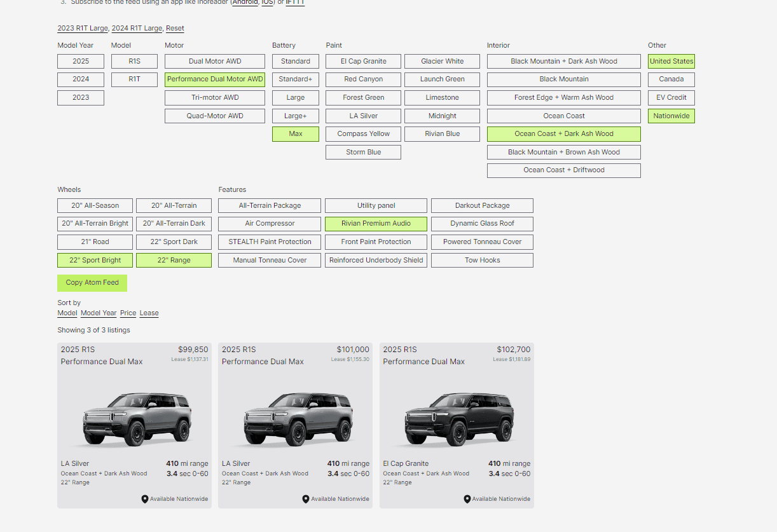Image resolution: width=777 pixels, height=532 pixels.
Task: Toggle the 2023 model year filter
Action: (x=81, y=98)
